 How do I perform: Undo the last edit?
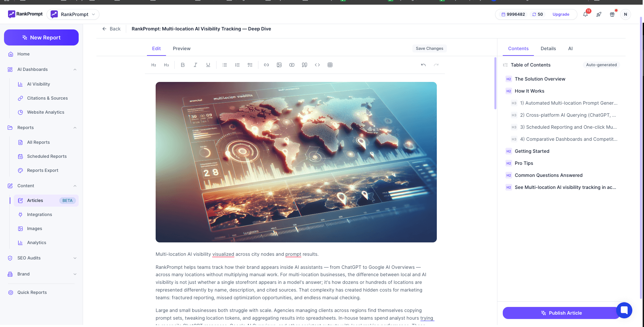(423, 65)
